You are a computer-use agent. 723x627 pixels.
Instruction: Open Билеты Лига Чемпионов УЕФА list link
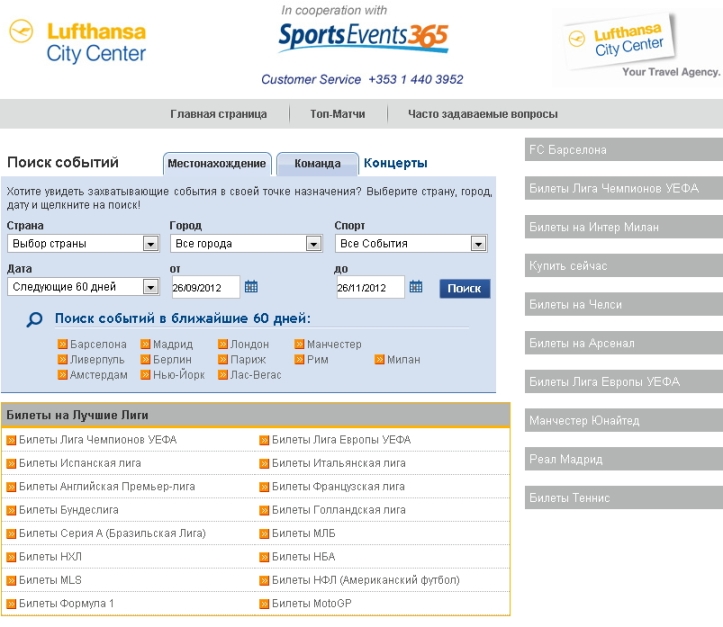coord(98,440)
